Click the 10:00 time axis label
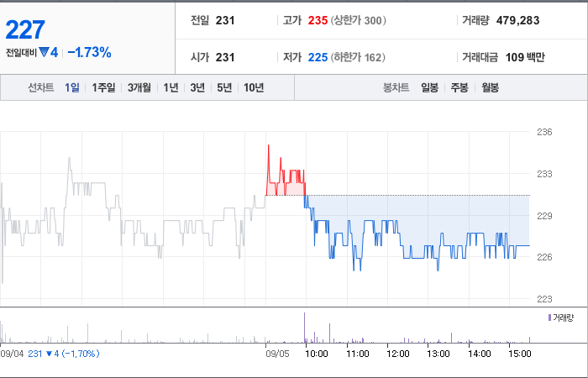Image resolution: width=588 pixels, height=378 pixels. [x=317, y=354]
